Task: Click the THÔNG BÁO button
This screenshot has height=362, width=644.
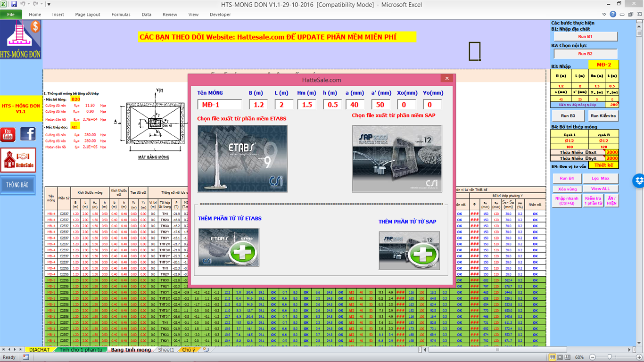Action: click(x=17, y=185)
